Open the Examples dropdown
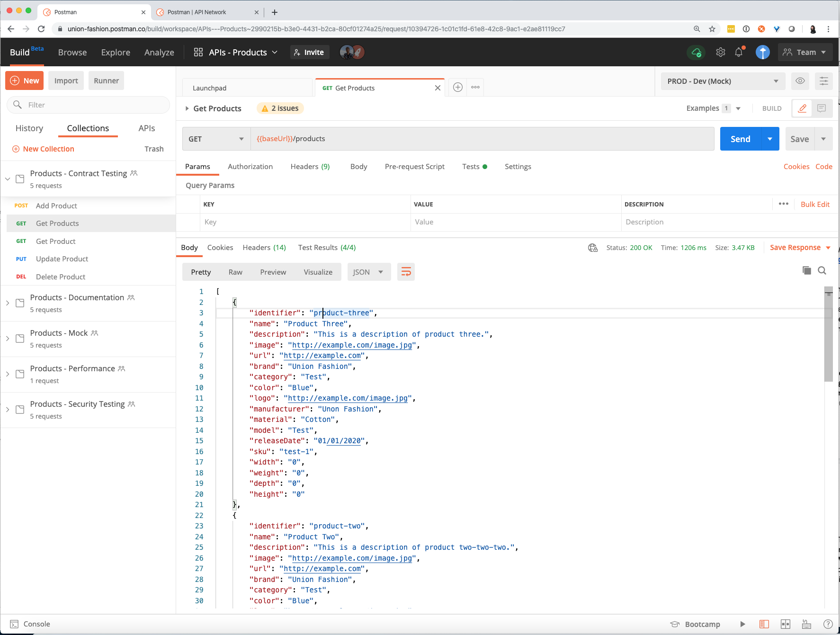 pos(714,108)
